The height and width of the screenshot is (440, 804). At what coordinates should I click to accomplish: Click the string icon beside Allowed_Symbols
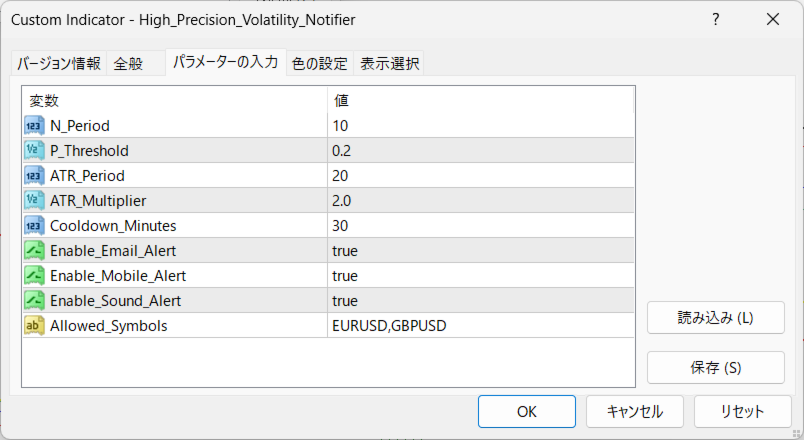click(34, 326)
